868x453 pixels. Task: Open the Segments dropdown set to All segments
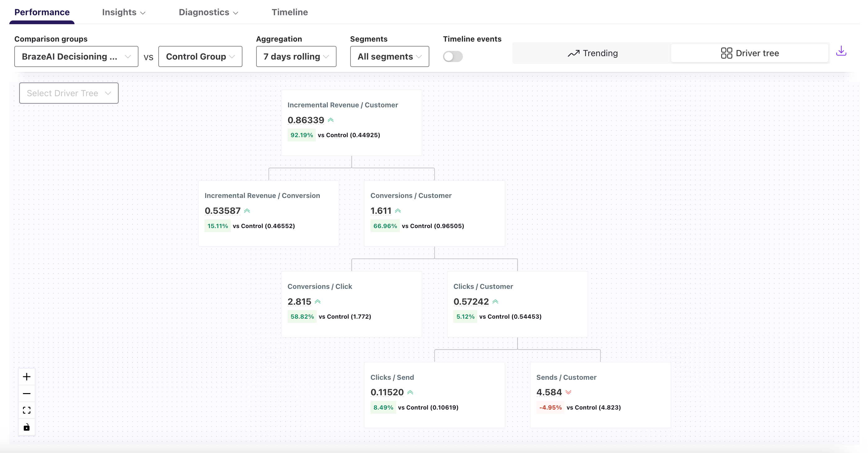pyautogui.click(x=389, y=56)
